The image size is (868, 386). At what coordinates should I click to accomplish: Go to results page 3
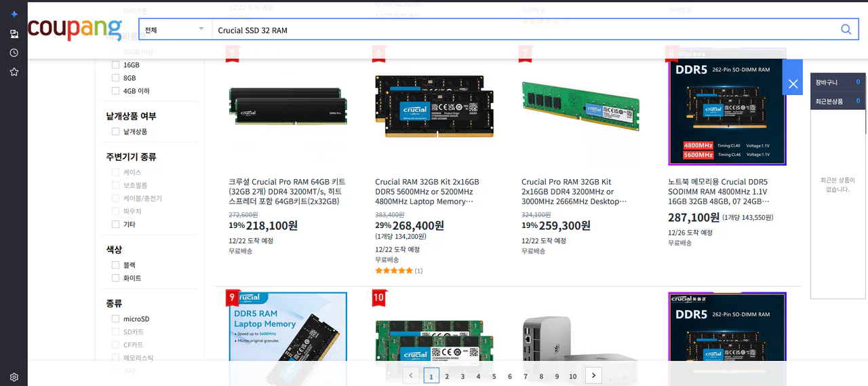(462, 377)
